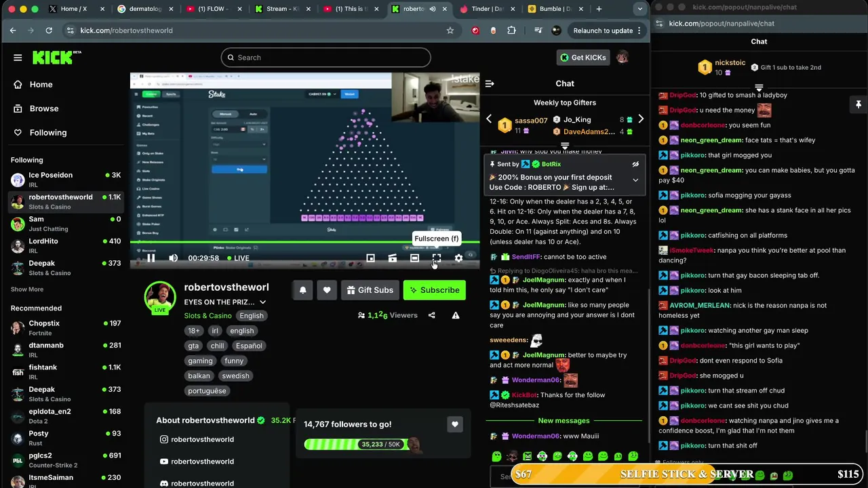Open LordHito channel in sidebar
Image resolution: width=868 pixels, height=488 pixels.
[x=66, y=245]
